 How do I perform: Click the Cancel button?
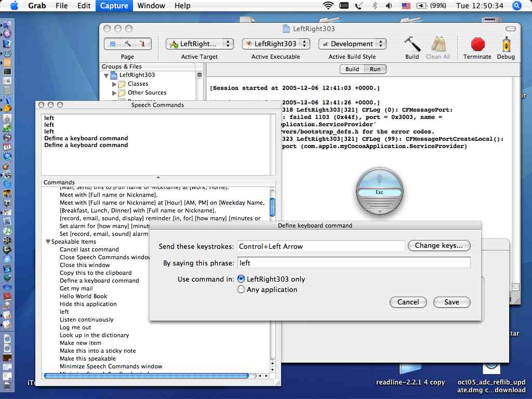408,302
